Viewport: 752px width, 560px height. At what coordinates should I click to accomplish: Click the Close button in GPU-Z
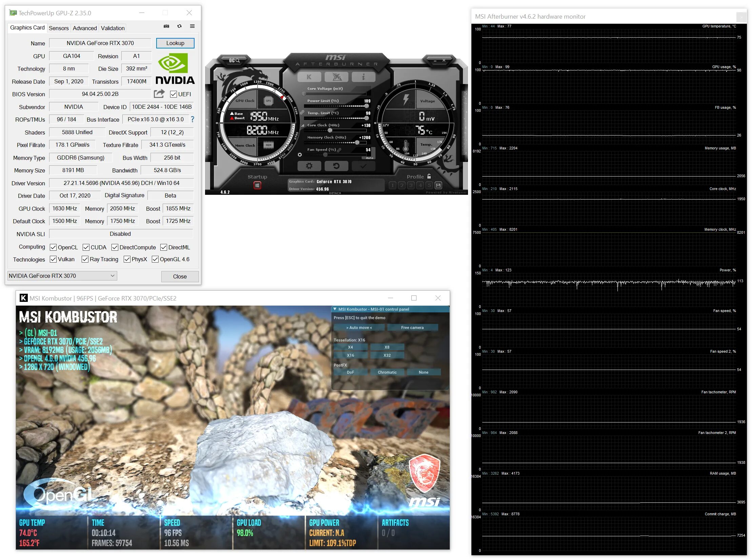click(x=180, y=276)
